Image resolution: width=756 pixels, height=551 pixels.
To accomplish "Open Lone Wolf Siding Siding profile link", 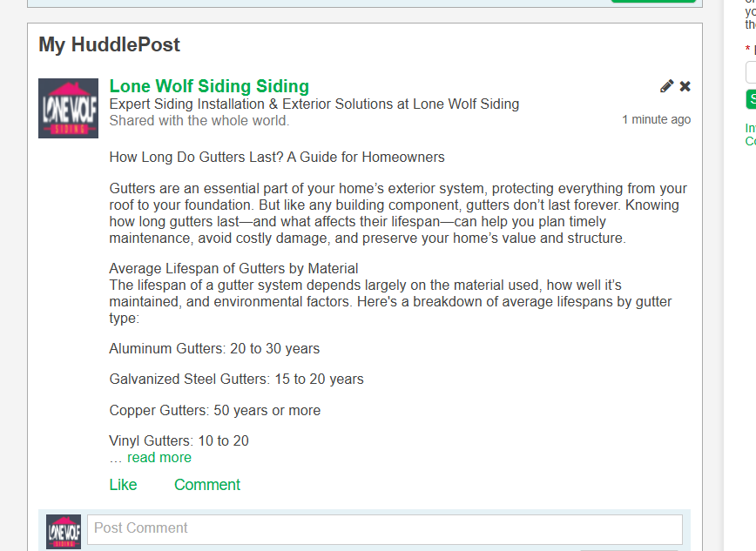I will [x=209, y=86].
